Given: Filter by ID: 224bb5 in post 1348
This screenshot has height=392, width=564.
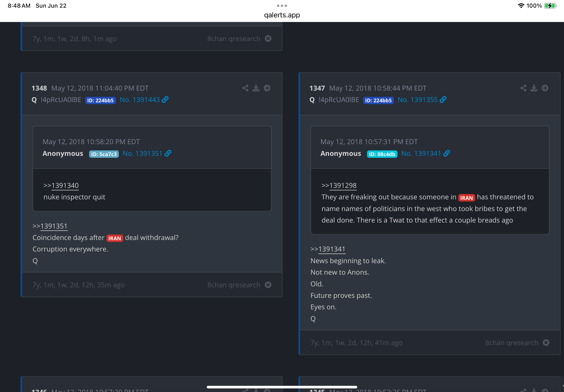Looking at the screenshot, I should [x=100, y=100].
